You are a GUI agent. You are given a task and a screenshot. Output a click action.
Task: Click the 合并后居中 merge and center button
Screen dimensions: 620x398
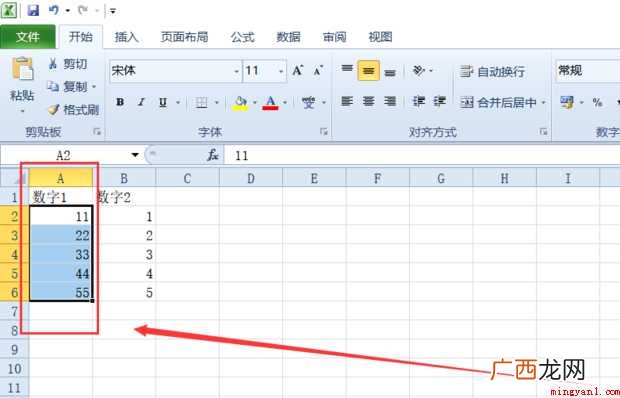pos(498,103)
